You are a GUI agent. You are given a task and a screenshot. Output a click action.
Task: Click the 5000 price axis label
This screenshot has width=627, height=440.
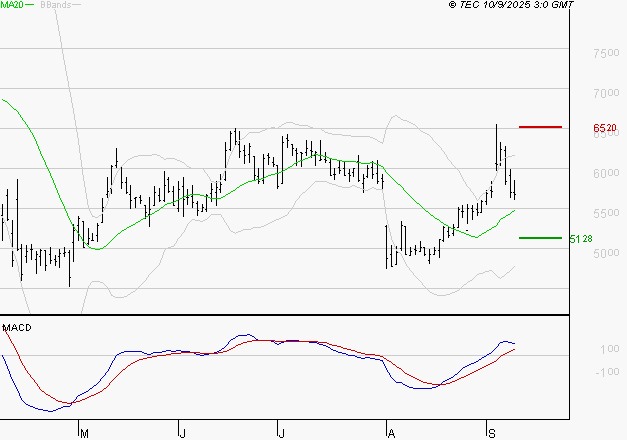[x=606, y=254]
